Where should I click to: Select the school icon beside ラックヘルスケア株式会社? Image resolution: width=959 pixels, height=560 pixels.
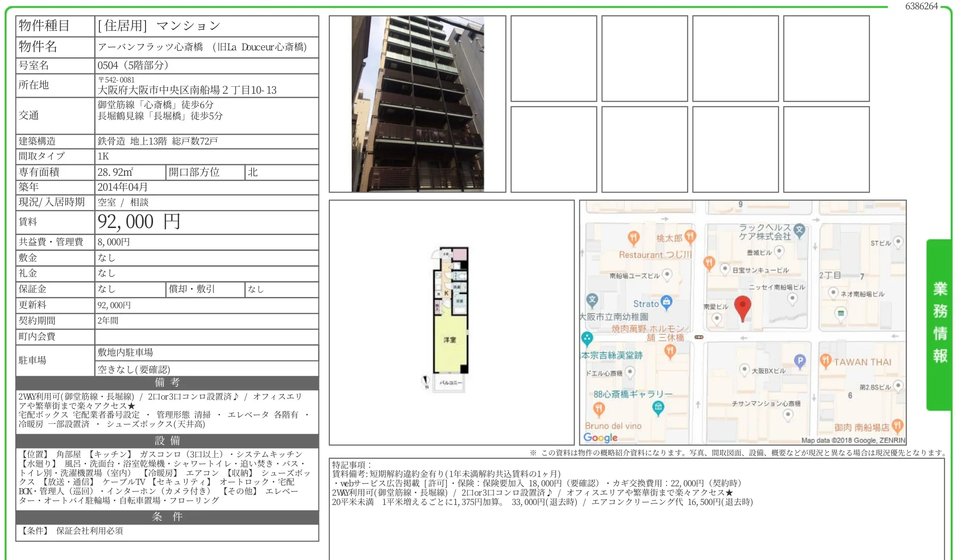(799, 229)
